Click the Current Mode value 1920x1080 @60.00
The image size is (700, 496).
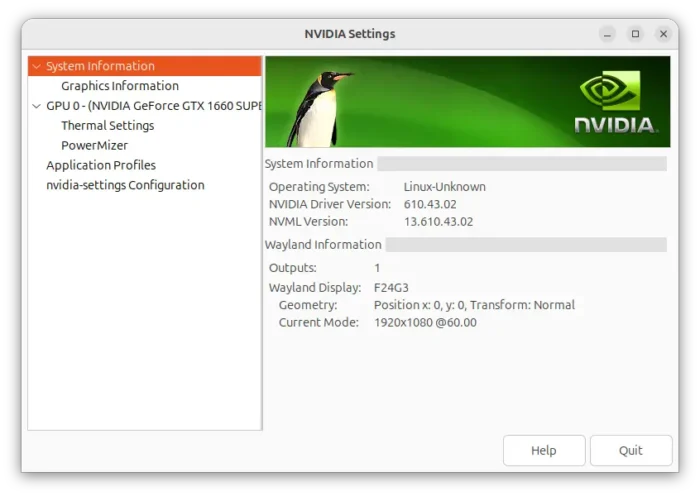click(x=425, y=322)
